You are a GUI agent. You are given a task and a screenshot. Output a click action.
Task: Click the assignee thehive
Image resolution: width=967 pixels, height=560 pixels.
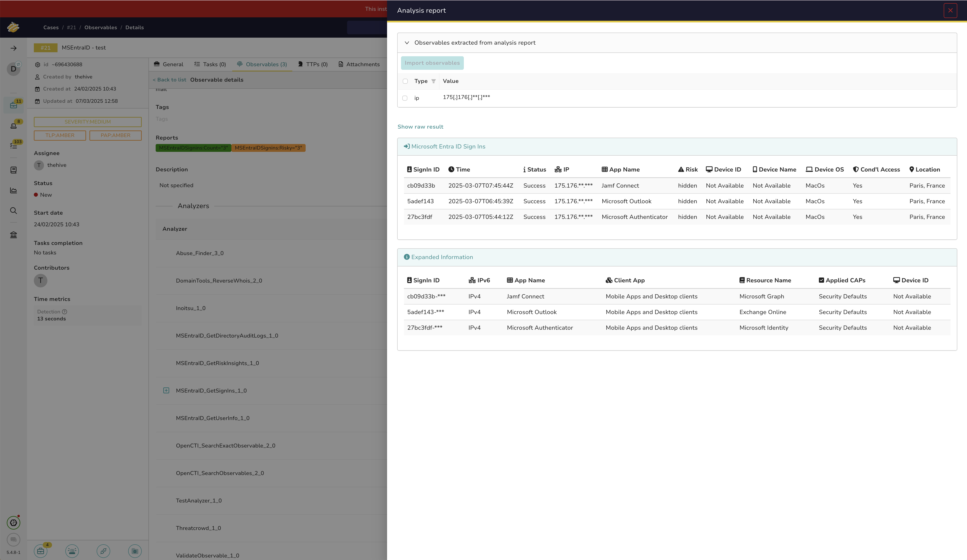[57, 165]
